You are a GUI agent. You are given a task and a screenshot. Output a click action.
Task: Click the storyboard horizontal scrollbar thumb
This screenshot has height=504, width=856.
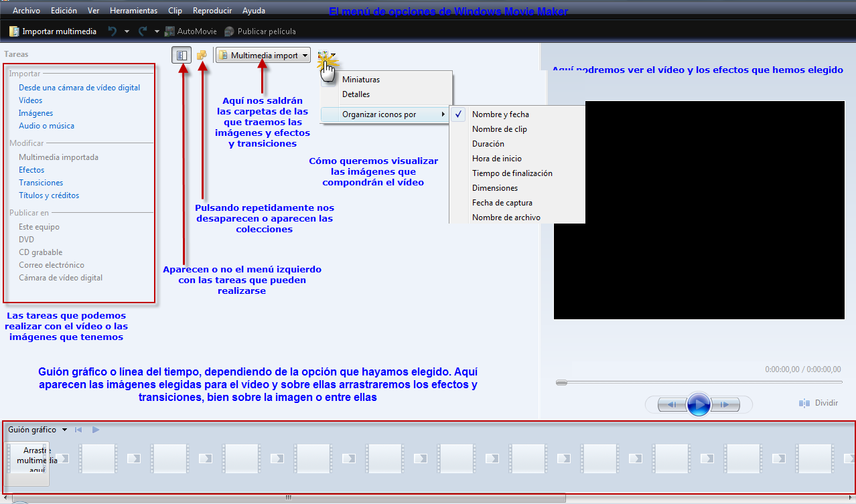click(x=289, y=497)
